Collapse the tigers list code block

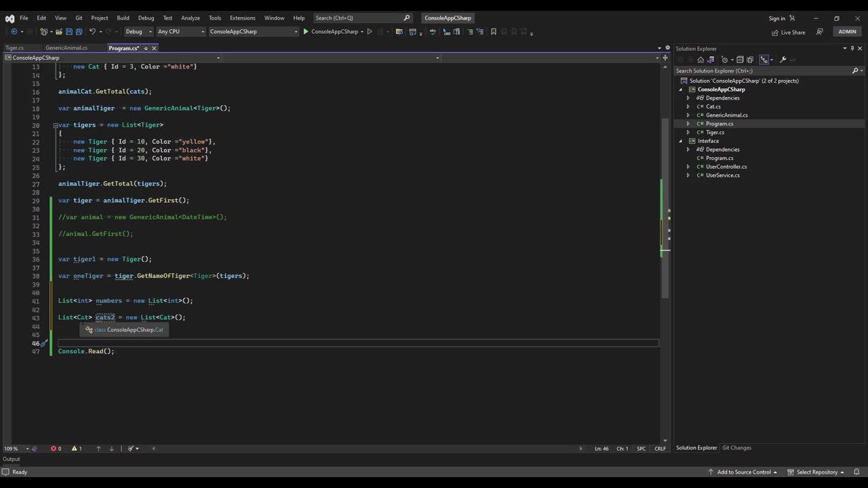(x=56, y=125)
